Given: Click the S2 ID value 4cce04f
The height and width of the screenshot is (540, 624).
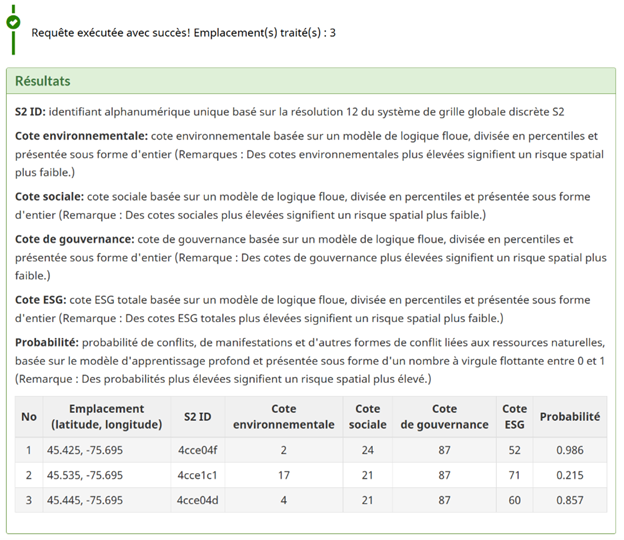Looking at the screenshot, I should click(196, 450).
